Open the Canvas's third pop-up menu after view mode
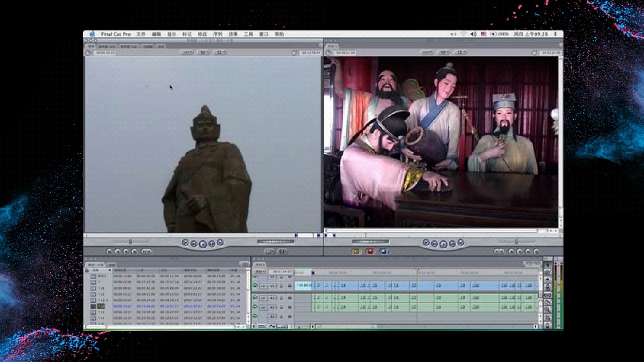This screenshot has height=362, width=644. pyautogui.click(x=461, y=52)
